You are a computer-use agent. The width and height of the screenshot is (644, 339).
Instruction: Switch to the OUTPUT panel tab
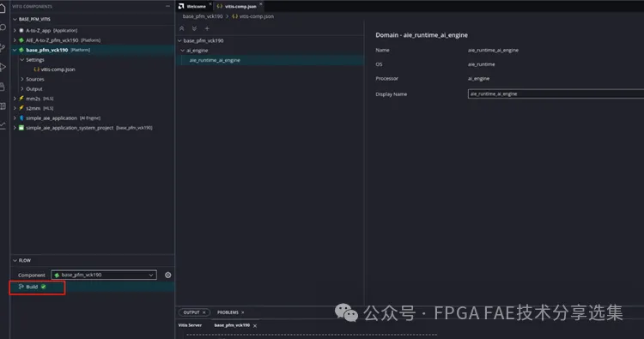click(191, 312)
